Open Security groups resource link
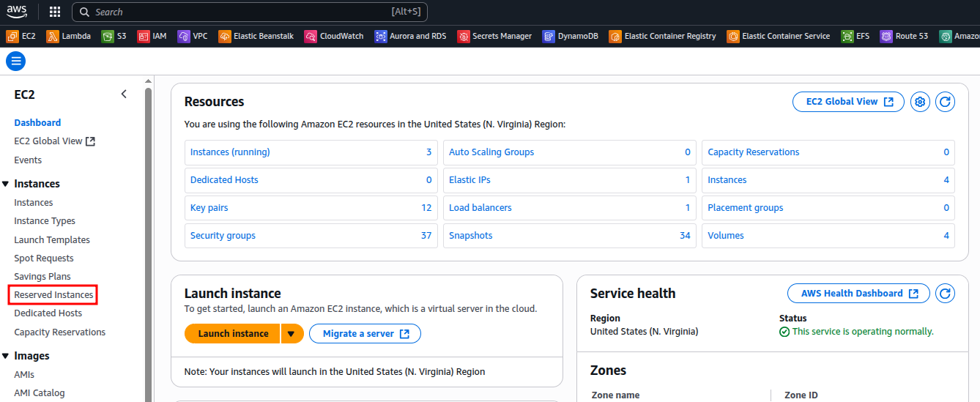The width and height of the screenshot is (980, 402). [223, 236]
